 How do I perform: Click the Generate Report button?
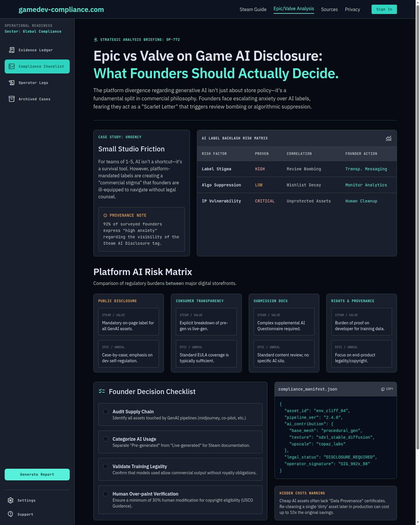click(37, 474)
